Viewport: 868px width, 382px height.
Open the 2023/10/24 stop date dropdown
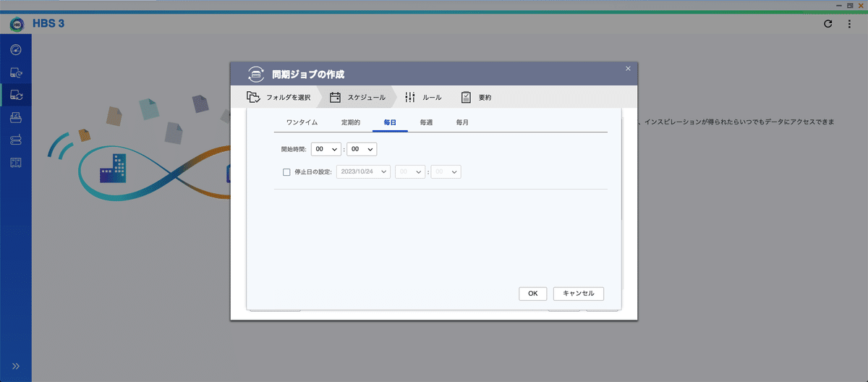click(363, 172)
